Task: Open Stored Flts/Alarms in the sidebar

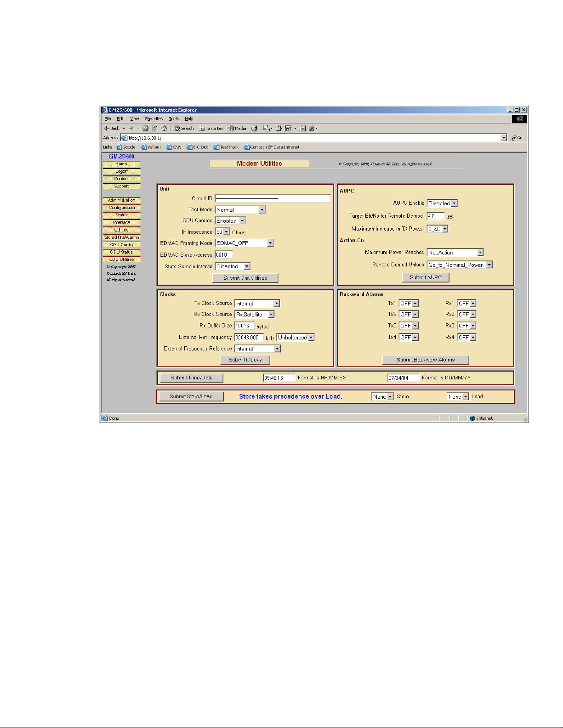Action: click(x=121, y=237)
